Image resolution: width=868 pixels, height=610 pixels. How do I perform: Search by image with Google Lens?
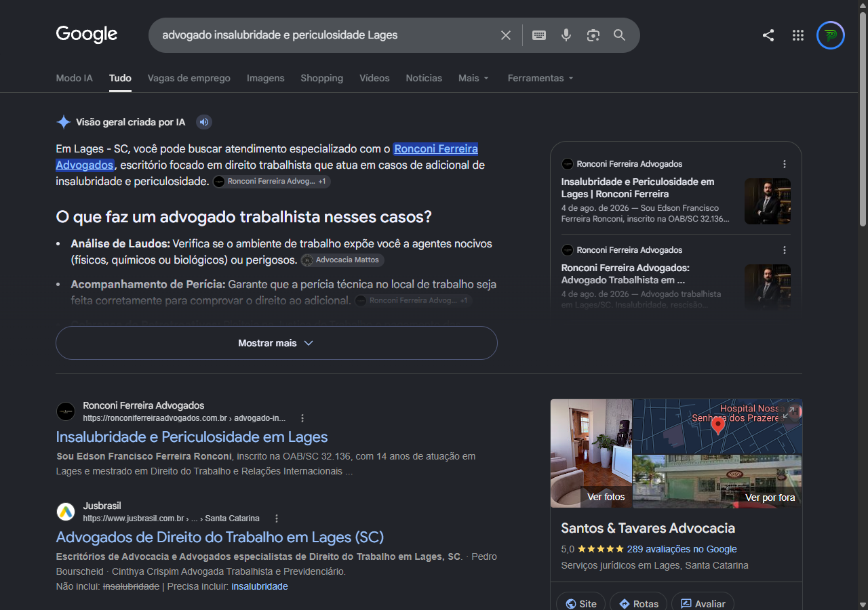tap(593, 35)
